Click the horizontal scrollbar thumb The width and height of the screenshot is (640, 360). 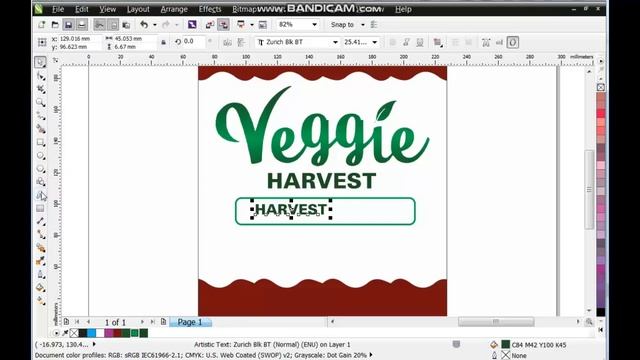(496, 322)
